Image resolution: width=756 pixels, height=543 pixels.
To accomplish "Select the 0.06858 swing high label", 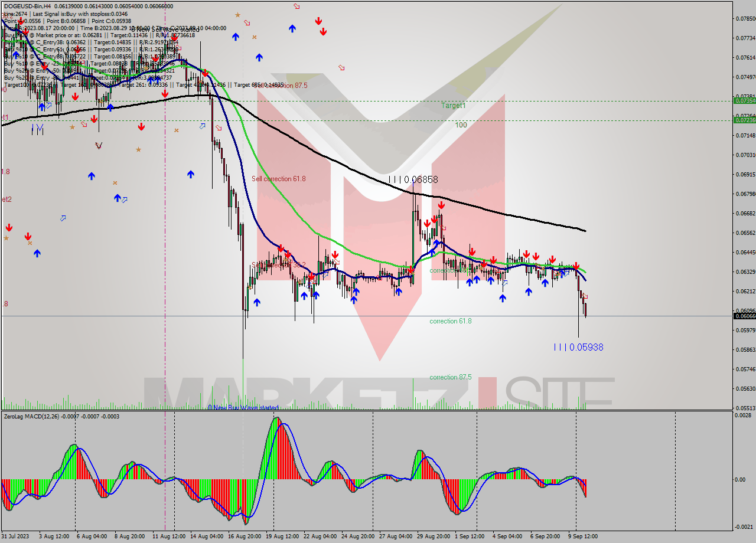I will tap(413, 179).
